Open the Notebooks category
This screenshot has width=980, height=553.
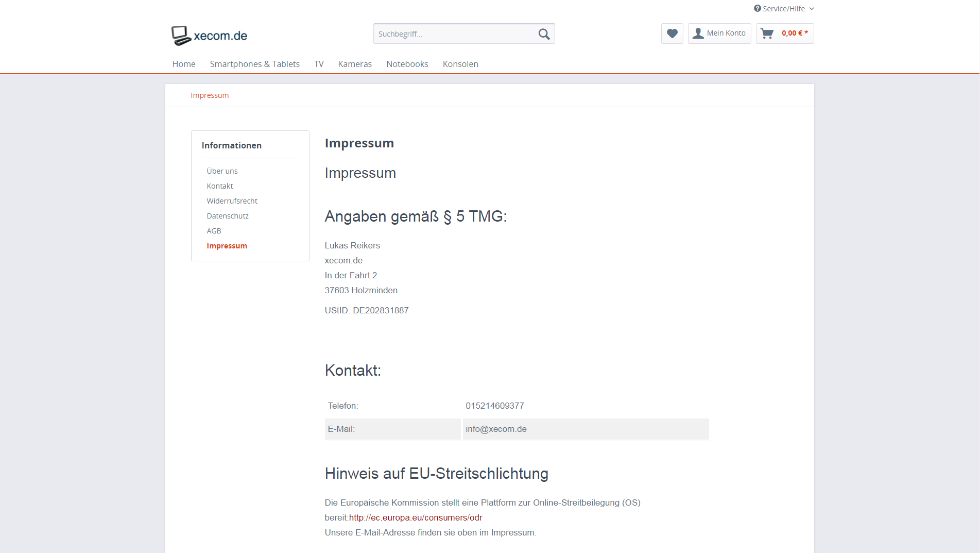pos(407,64)
